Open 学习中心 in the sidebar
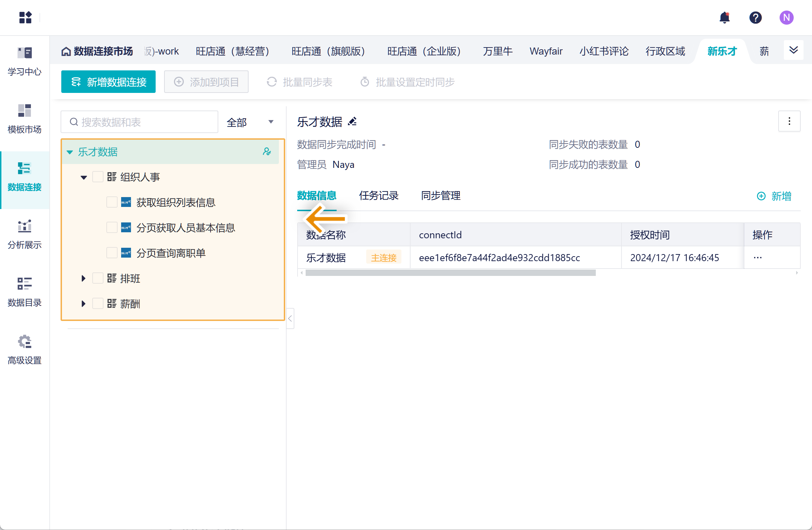812x530 pixels. 25,62
